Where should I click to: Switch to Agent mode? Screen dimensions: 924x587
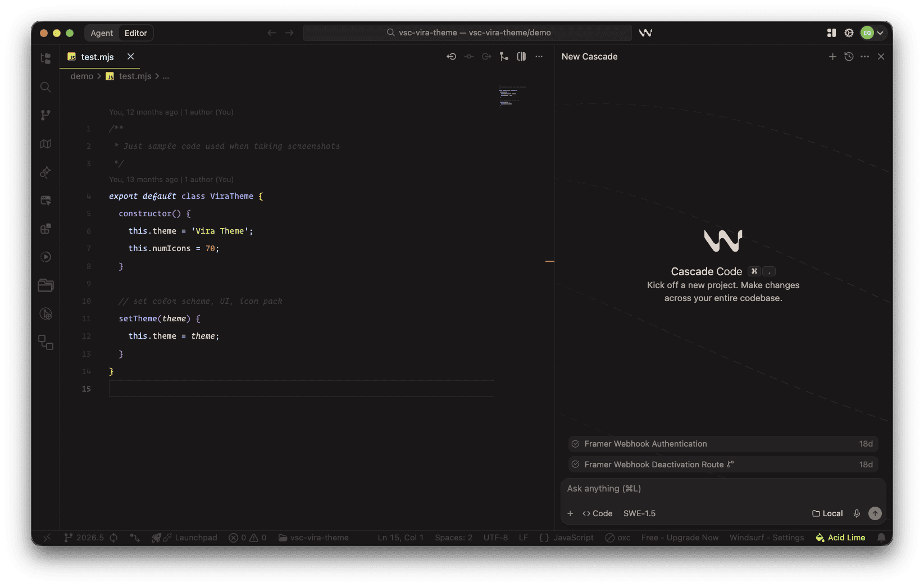tap(102, 33)
